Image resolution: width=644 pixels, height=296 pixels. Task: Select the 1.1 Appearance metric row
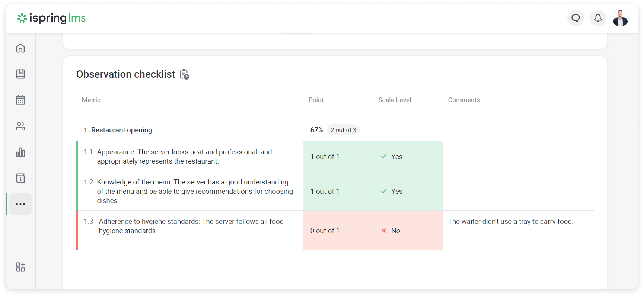pyautogui.click(x=184, y=157)
